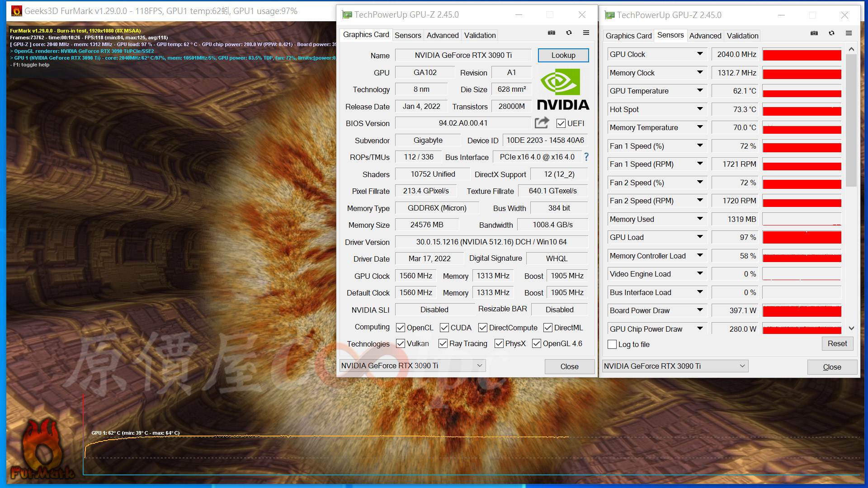Toggle the UEFI checkbox

click(x=561, y=123)
